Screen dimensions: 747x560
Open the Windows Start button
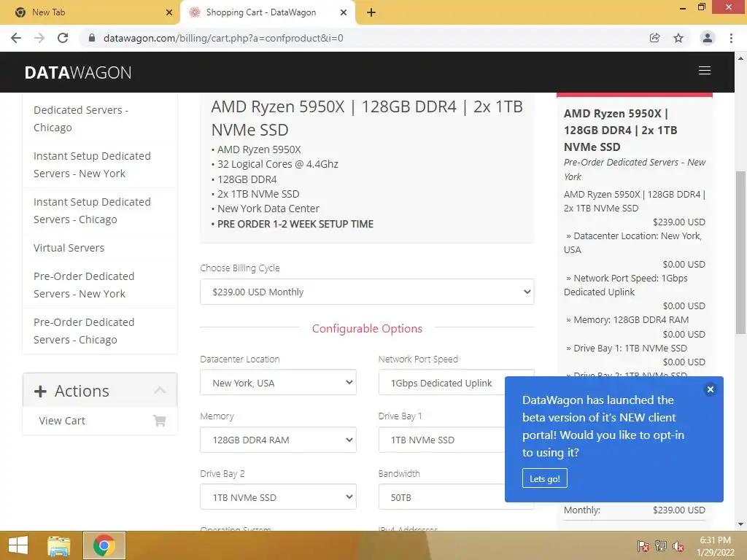pos(18,545)
